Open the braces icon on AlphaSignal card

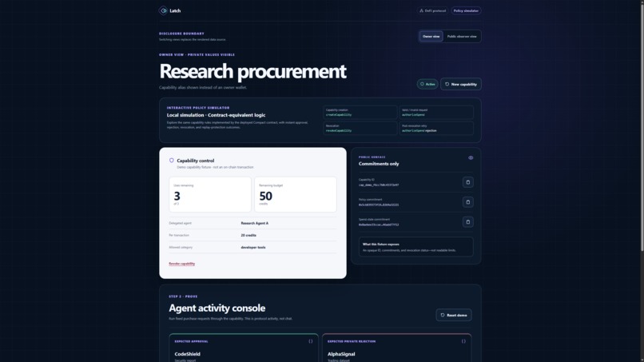point(463,341)
